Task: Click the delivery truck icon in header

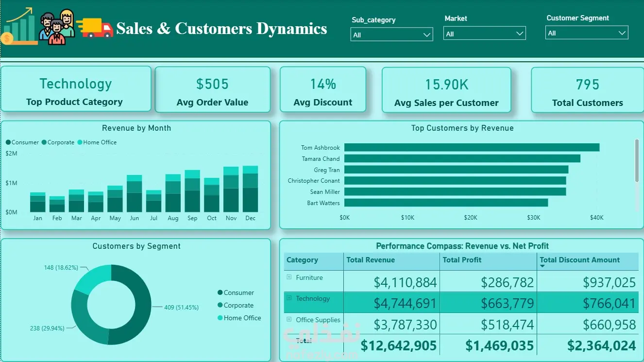Action: 95,28
